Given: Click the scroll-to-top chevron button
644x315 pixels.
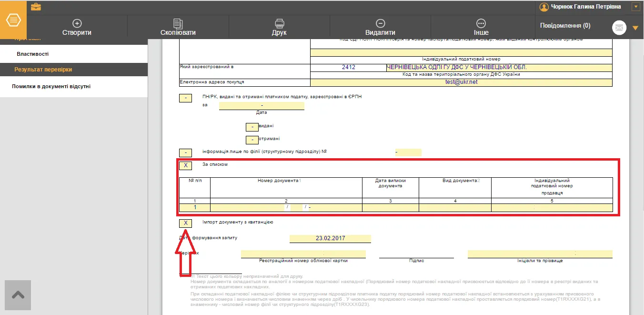Looking at the screenshot, I should click(18, 295).
